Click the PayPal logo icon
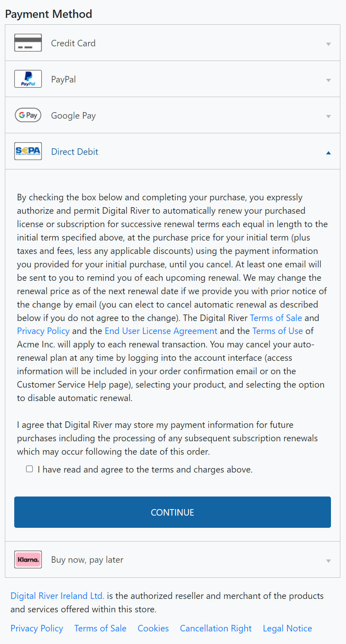 (x=28, y=79)
